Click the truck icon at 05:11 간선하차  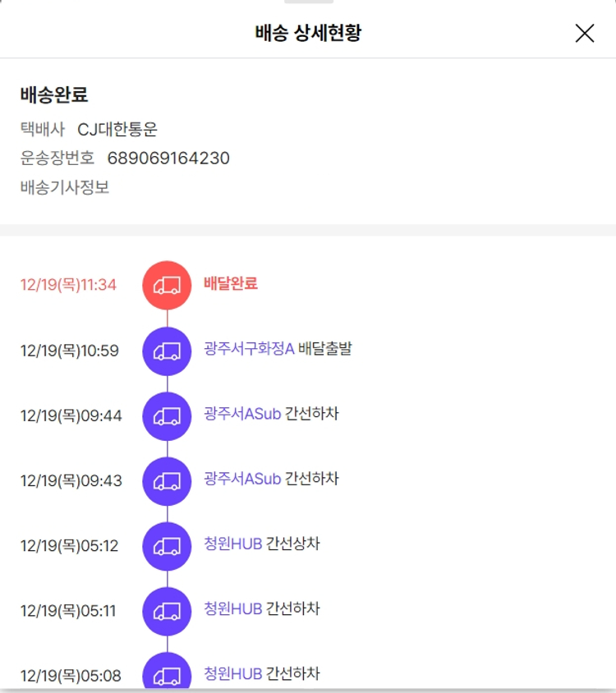tap(167, 611)
